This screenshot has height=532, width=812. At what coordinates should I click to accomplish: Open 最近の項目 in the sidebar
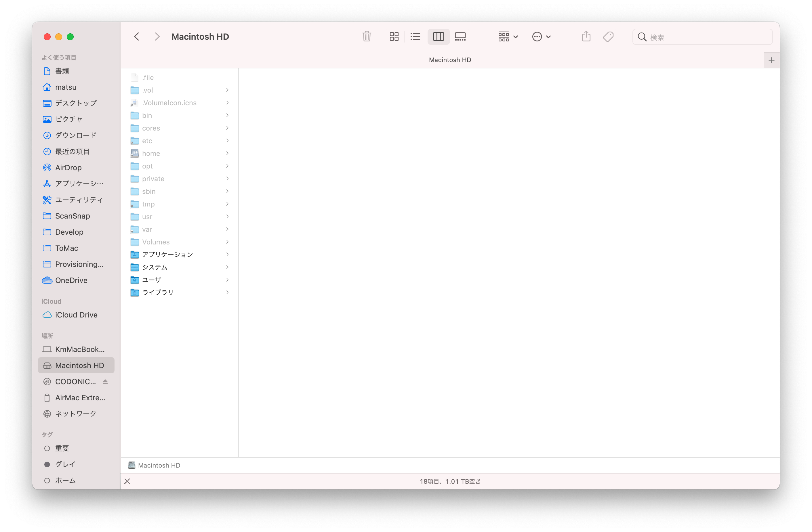tap(76, 152)
